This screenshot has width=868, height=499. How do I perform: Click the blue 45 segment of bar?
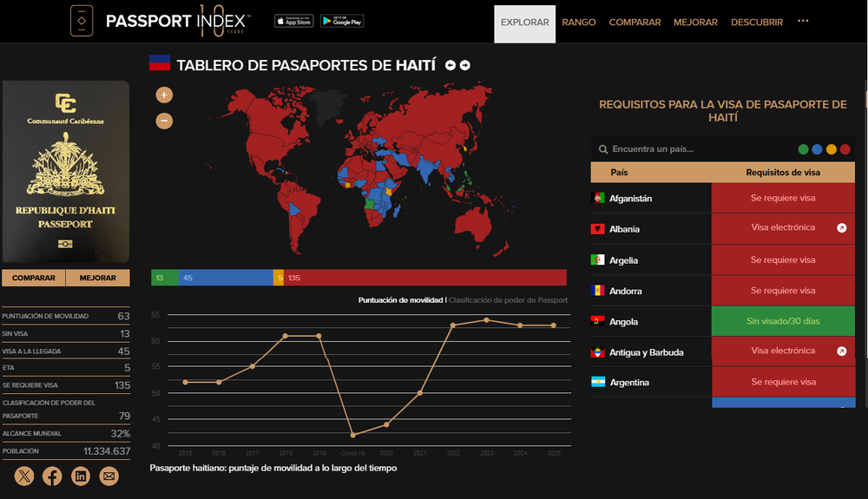click(x=226, y=278)
